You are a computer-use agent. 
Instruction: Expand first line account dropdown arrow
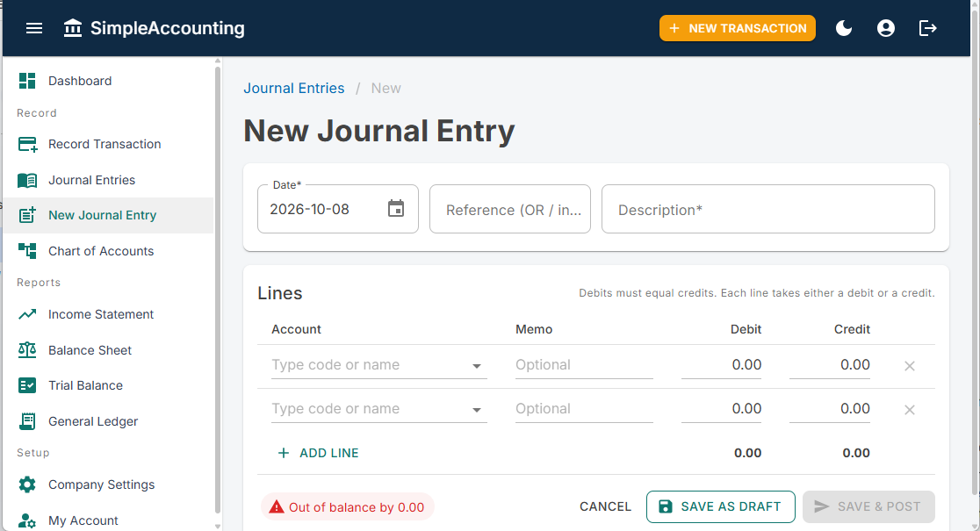pos(477,366)
